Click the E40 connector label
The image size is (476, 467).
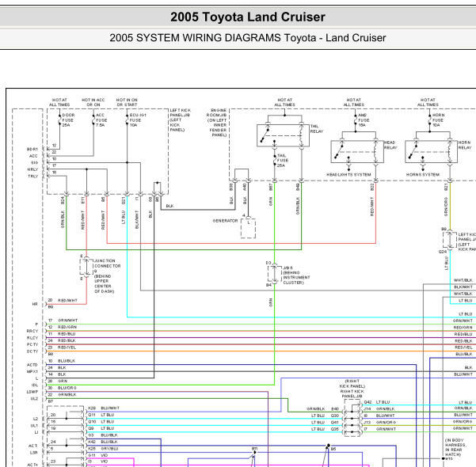tap(335, 408)
